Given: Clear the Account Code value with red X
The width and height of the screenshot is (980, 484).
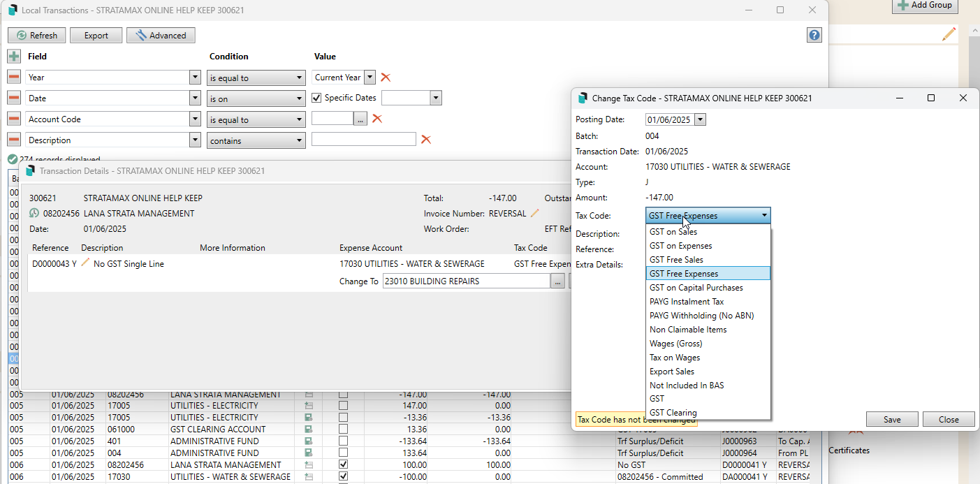Looking at the screenshot, I should point(377,119).
